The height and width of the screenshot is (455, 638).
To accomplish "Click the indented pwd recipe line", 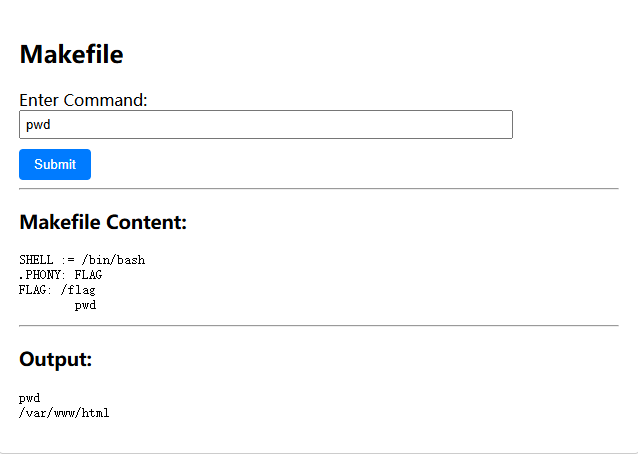I will tap(85, 305).
